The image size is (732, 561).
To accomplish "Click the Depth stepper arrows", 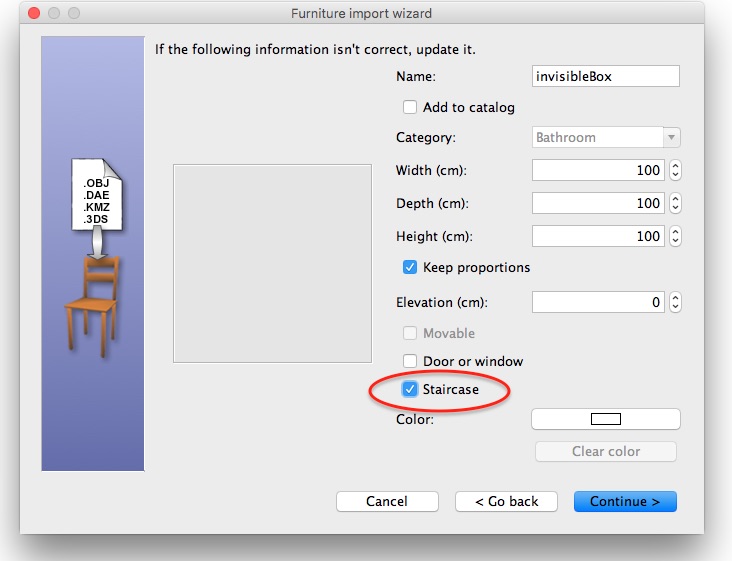I will pos(675,204).
